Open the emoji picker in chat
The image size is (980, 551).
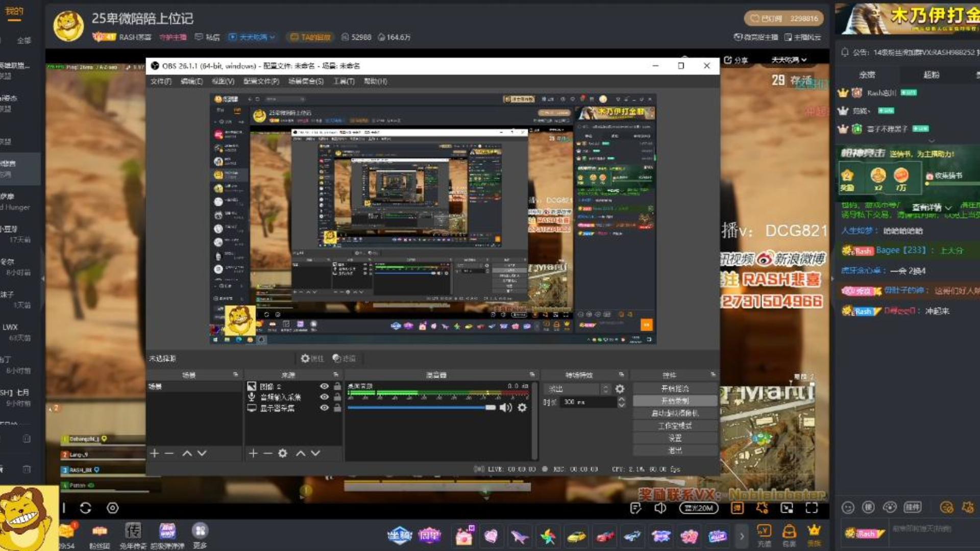848,508
